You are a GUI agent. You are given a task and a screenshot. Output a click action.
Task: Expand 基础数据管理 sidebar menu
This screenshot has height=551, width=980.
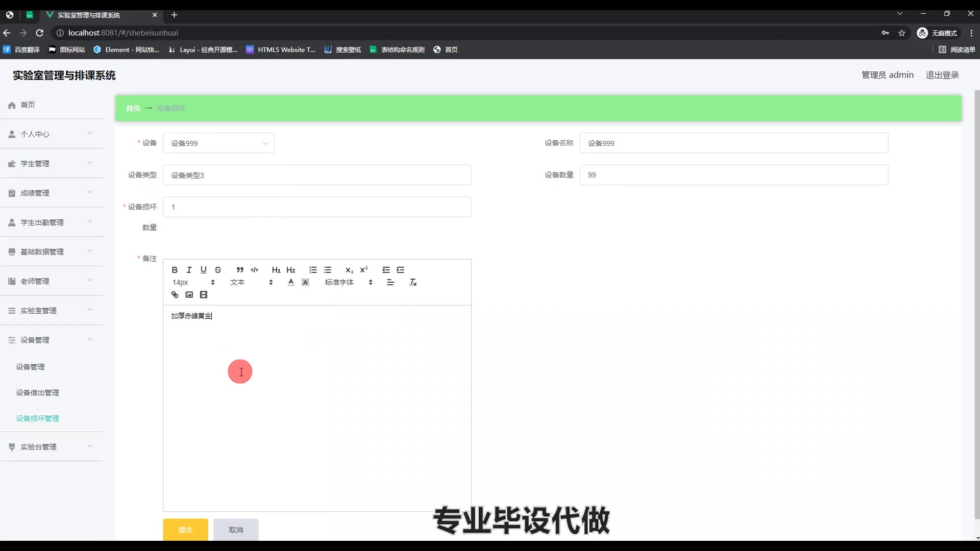[x=52, y=252]
